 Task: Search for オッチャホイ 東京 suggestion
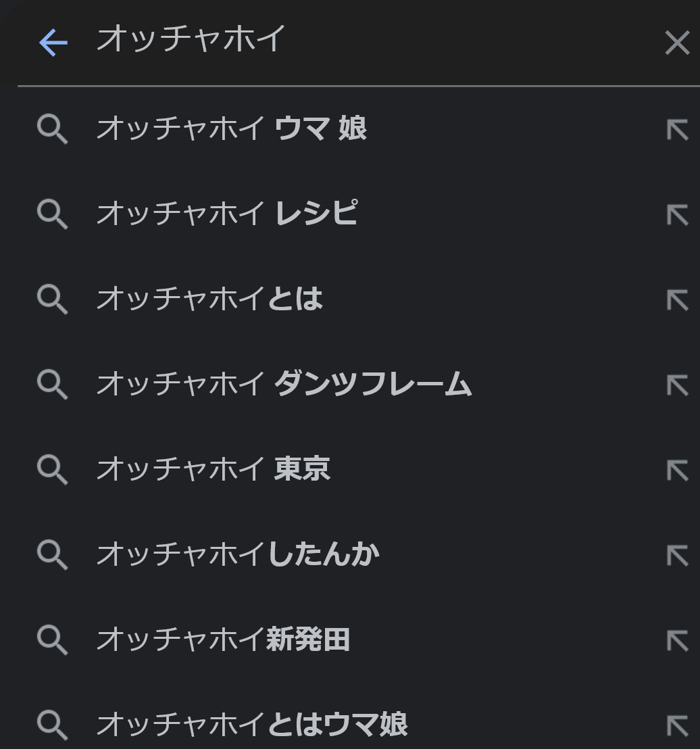pyautogui.click(x=214, y=469)
